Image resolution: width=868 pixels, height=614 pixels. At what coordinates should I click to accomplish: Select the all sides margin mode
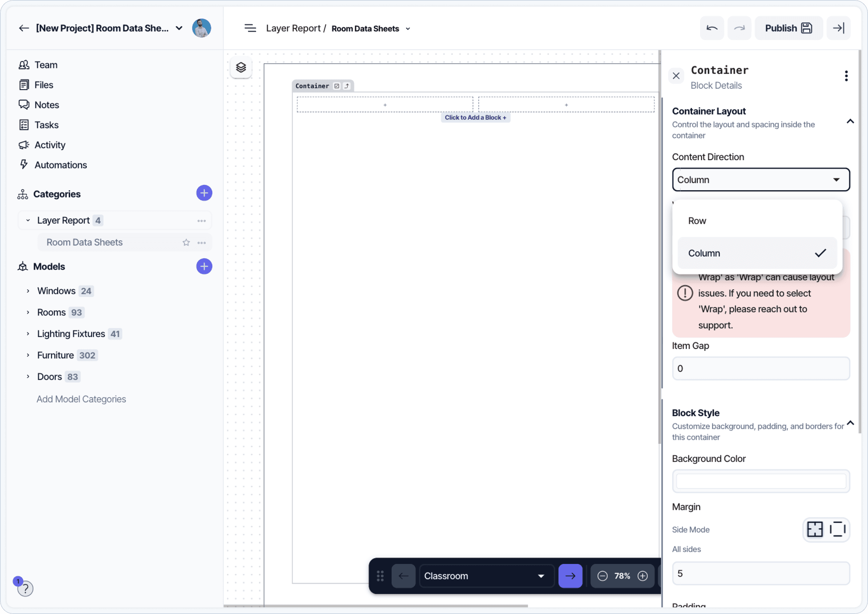[814, 529]
